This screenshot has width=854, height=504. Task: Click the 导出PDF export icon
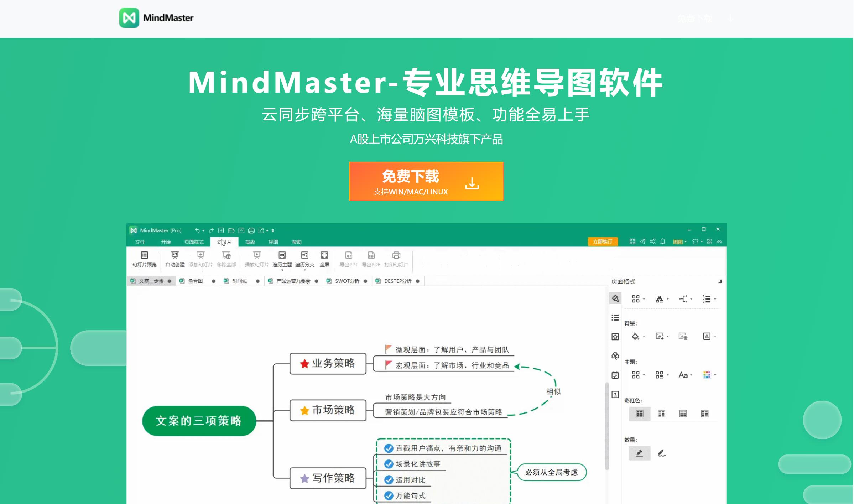(x=371, y=255)
